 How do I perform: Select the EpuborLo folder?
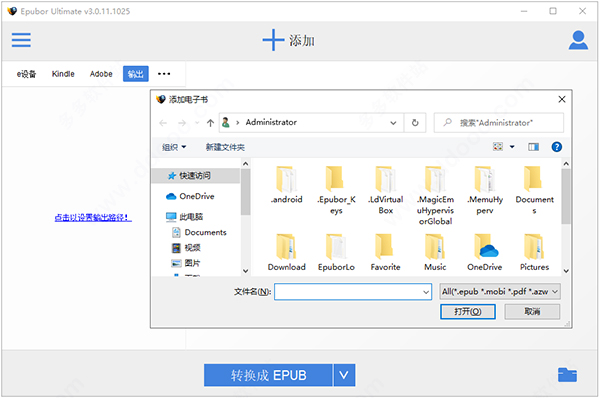point(336,253)
